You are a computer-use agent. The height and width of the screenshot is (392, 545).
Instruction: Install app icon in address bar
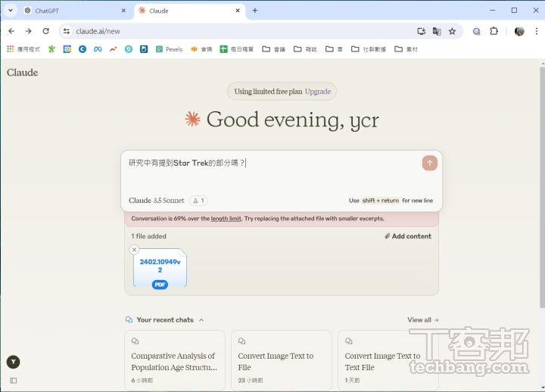point(422,31)
